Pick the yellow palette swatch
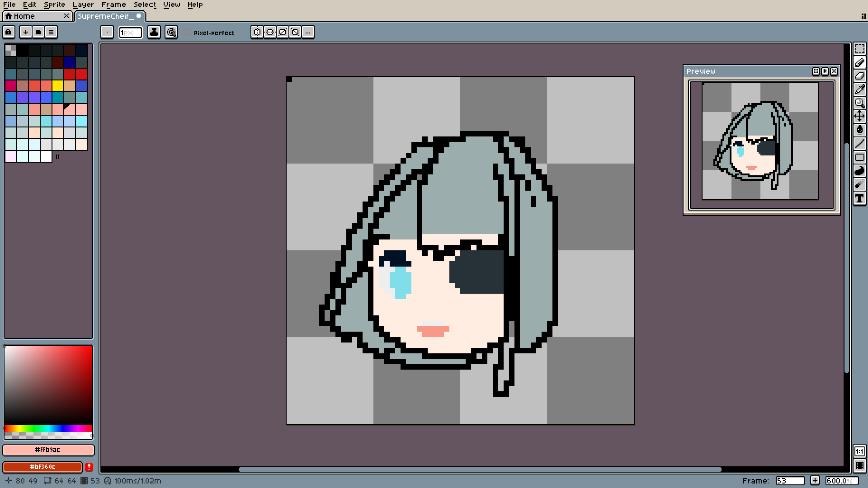Viewport: 868px width, 488px height. click(x=57, y=86)
